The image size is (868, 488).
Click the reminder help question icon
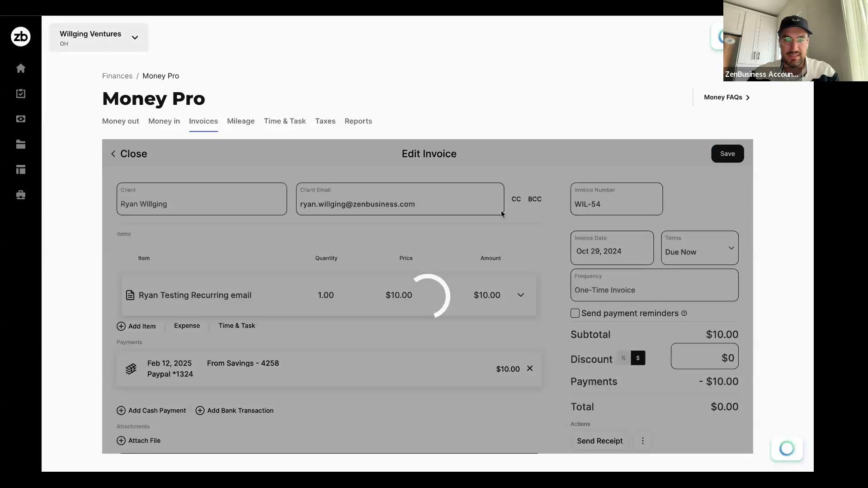click(x=684, y=313)
